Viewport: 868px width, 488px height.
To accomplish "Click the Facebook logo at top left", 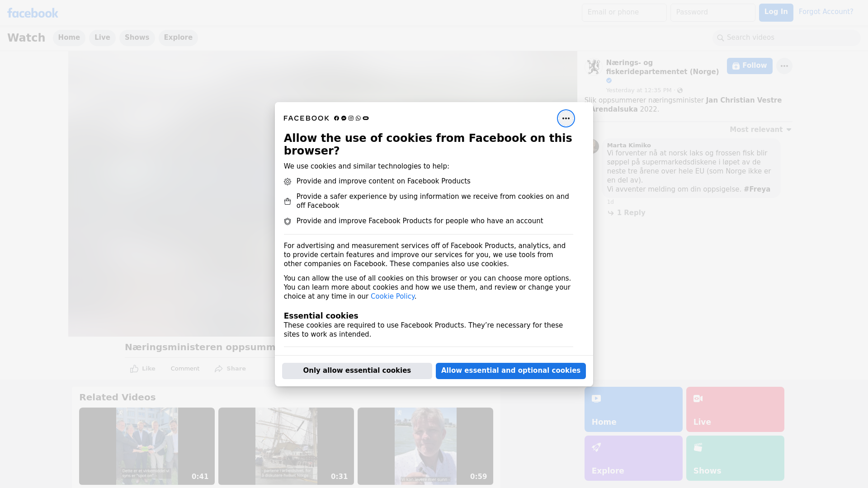I will pos(33,13).
